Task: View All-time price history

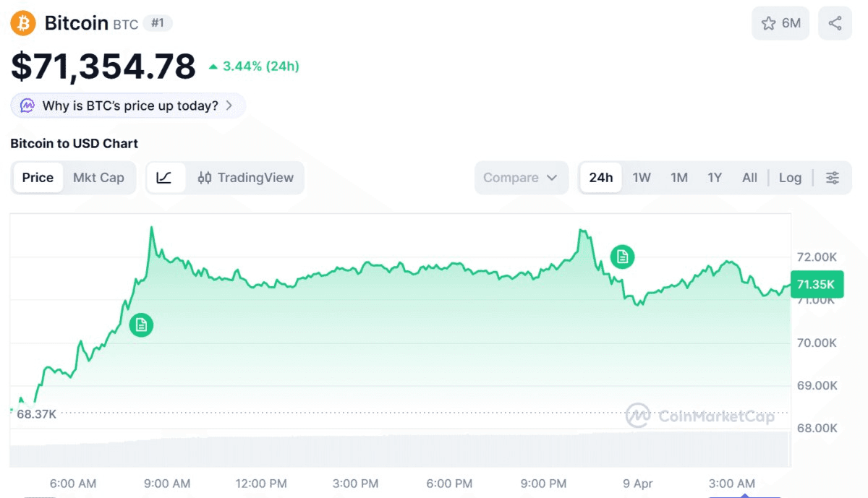Action: click(x=749, y=178)
